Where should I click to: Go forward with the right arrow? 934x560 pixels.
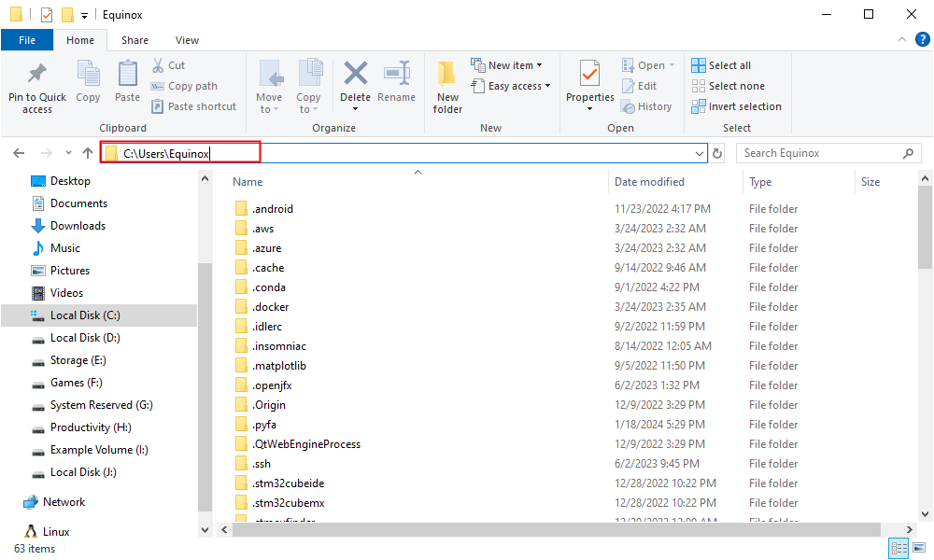[47, 153]
